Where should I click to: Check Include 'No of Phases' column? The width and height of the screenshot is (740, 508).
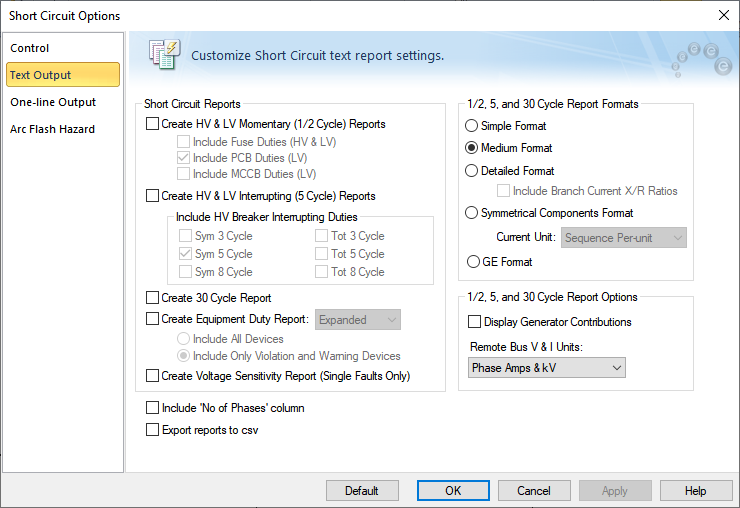[x=153, y=408]
